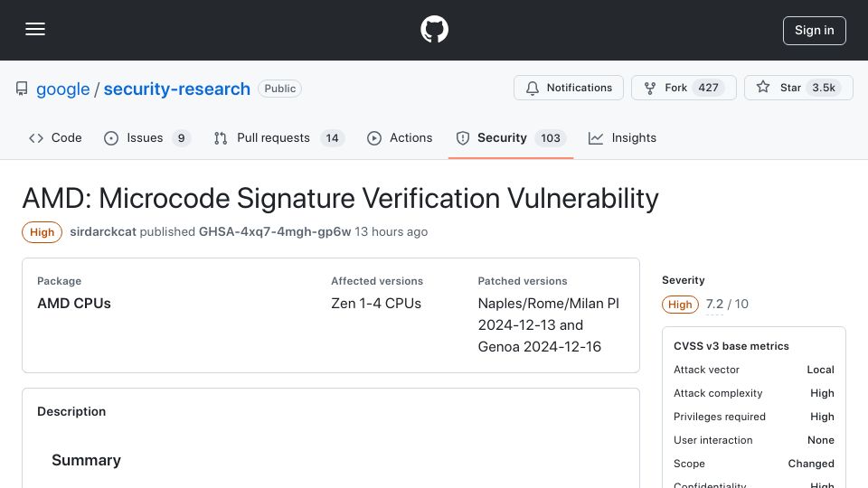Open the google organization link
The width and height of the screenshot is (868, 488).
62,89
